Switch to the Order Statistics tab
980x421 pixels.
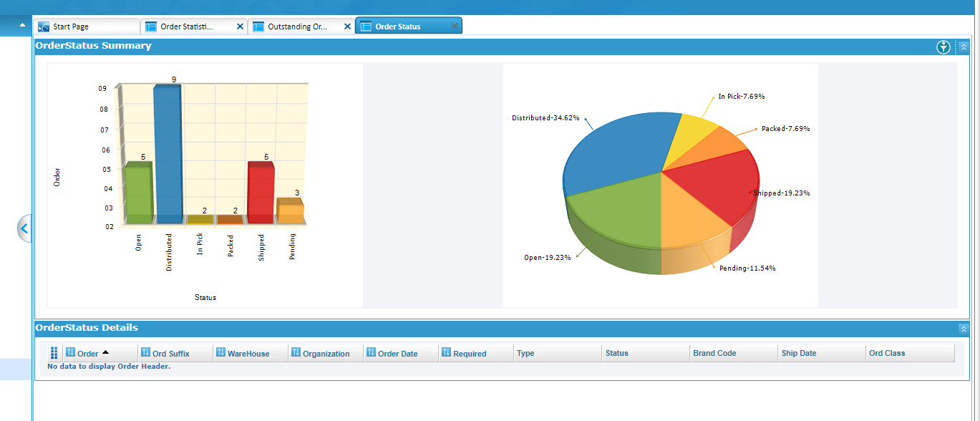(186, 26)
